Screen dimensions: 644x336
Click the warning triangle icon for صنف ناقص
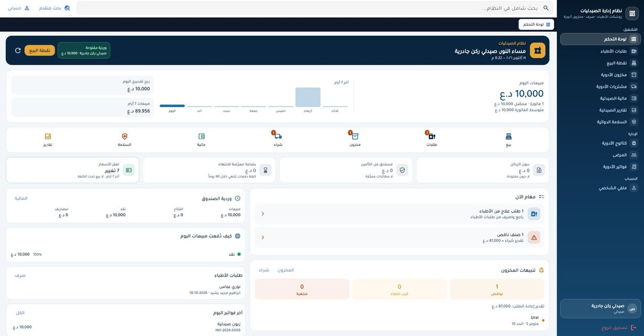click(534, 237)
